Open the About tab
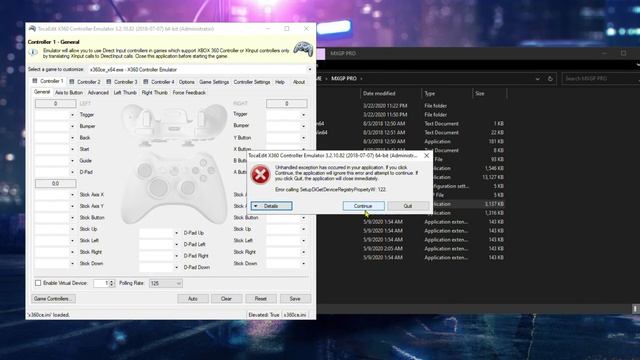The image size is (640, 360). tap(299, 82)
